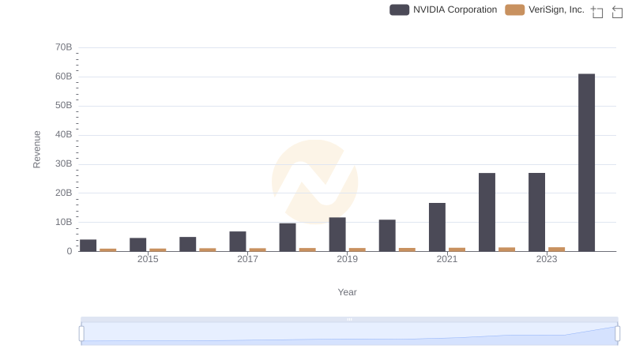632x364 pixels.
Task: Click the 70B y-axis label
Action: click(64, 47)
